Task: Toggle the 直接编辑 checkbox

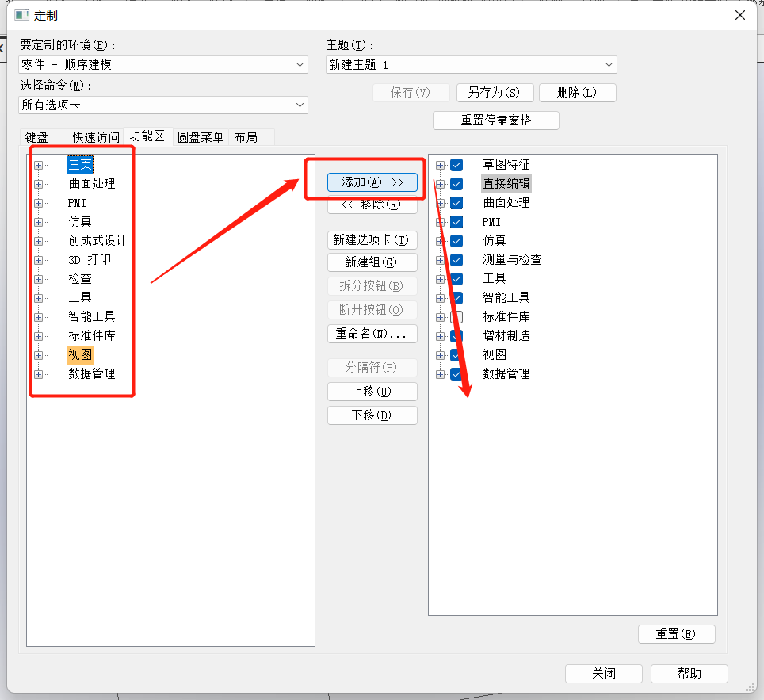Action: pos(456,184)
